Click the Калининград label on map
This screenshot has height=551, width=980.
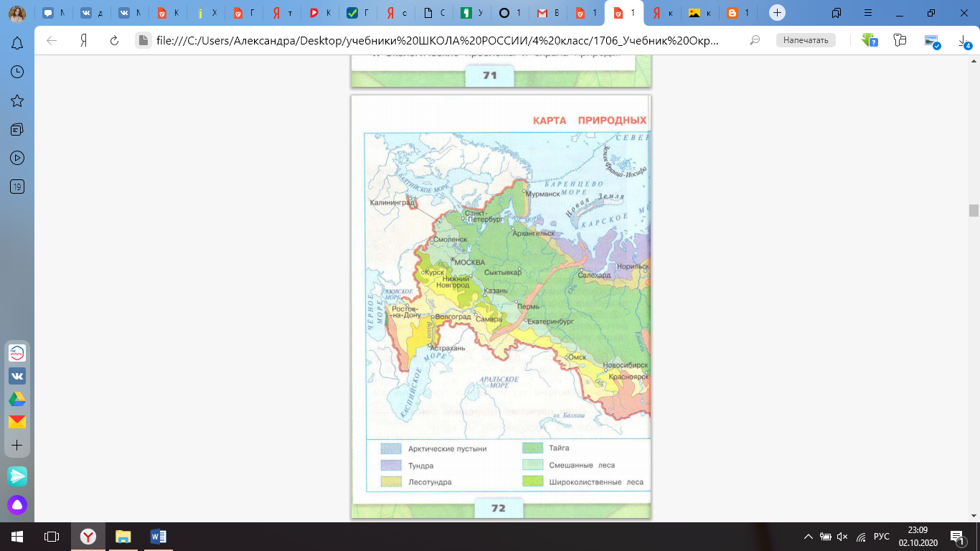392,203
